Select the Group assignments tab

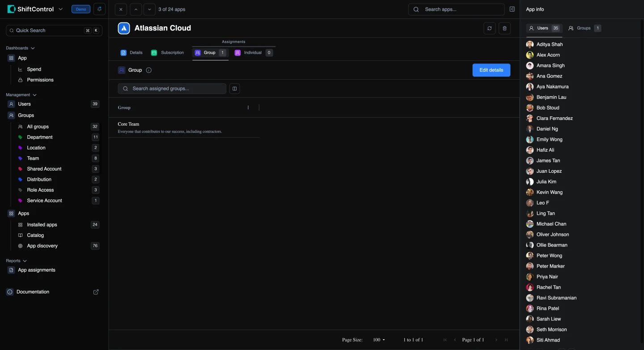(x=210, y=53)
